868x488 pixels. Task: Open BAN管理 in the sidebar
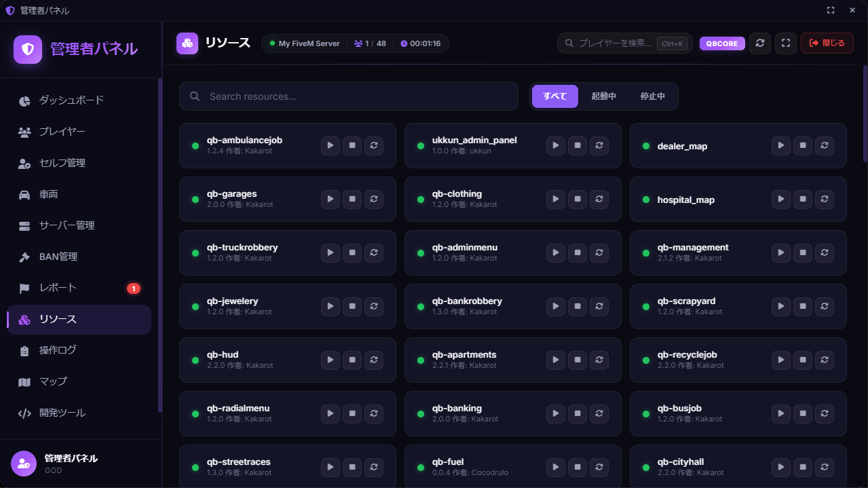point(79,257)
